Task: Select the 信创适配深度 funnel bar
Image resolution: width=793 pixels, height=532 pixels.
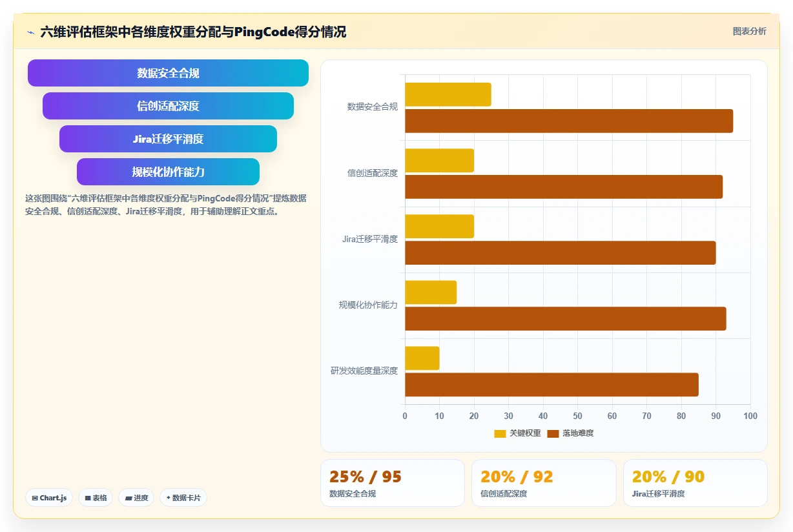Action: point(168,106)
